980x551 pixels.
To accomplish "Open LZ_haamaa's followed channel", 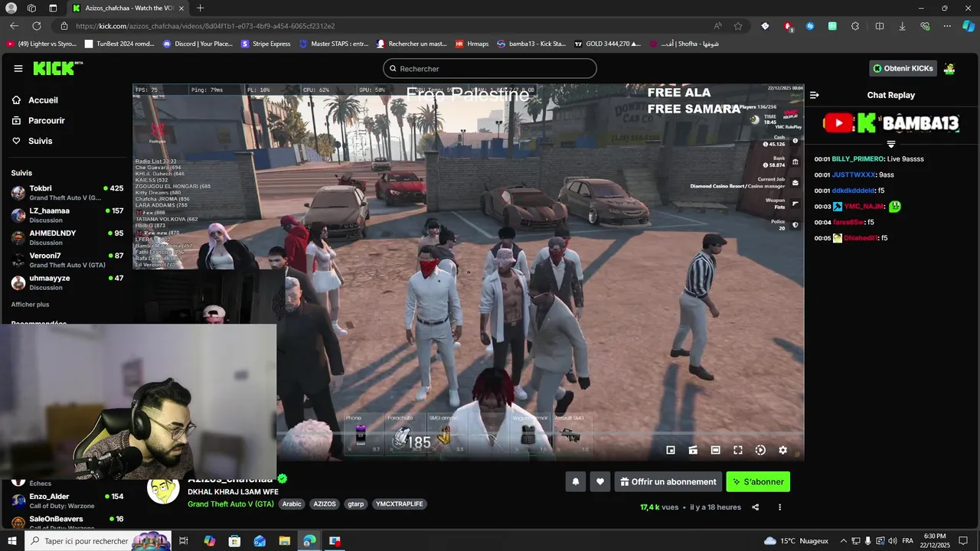I will (x=67, y=215).
